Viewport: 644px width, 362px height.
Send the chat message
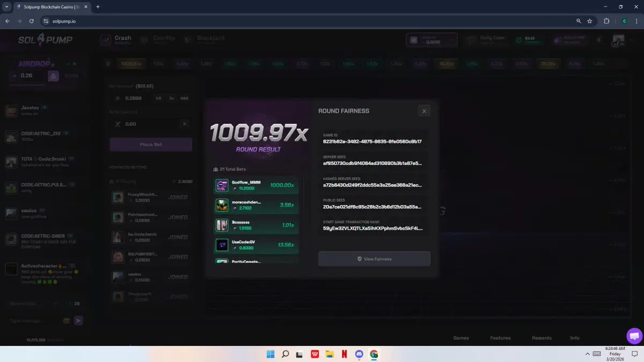click(78, 321)
